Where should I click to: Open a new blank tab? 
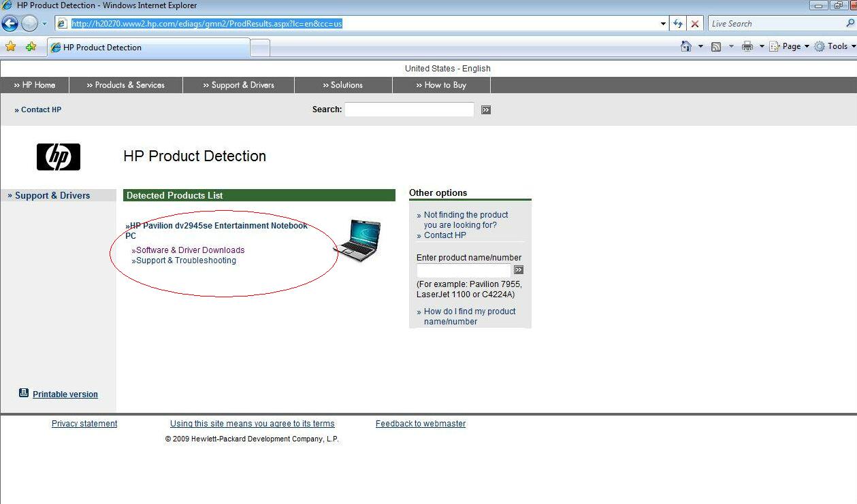point(260,48)
